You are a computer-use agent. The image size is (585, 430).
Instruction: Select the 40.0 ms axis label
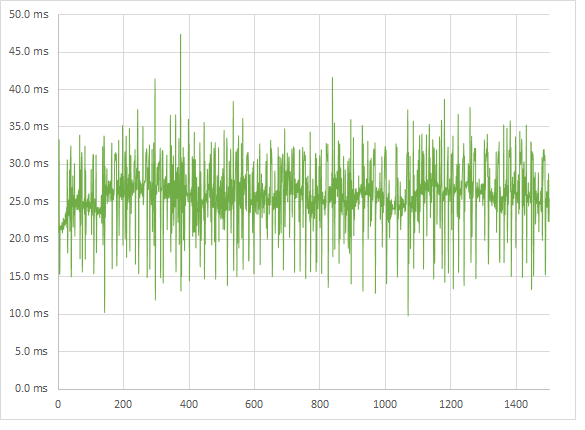pyautogui.click(x=29, y=90)
